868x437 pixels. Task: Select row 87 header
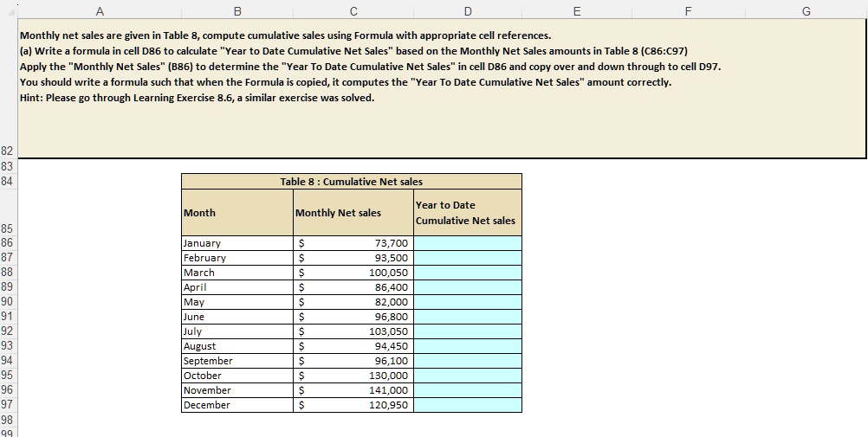(9, 258)
